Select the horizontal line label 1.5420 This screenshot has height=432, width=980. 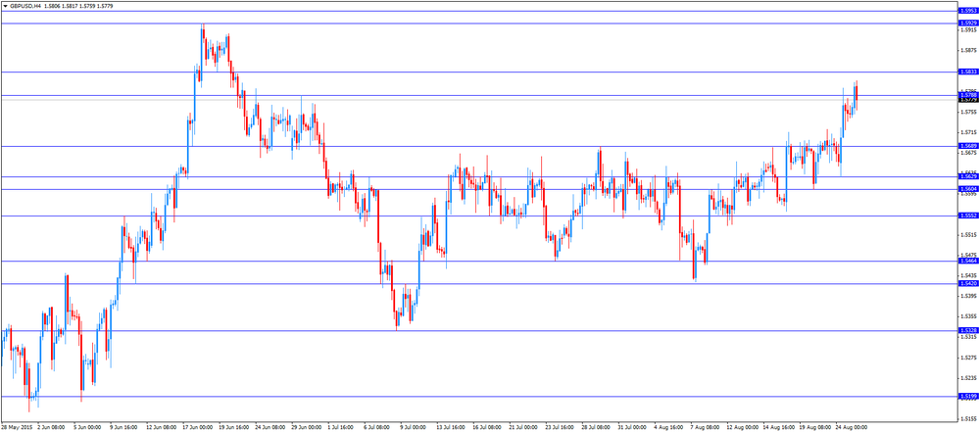tap(967, 283)
